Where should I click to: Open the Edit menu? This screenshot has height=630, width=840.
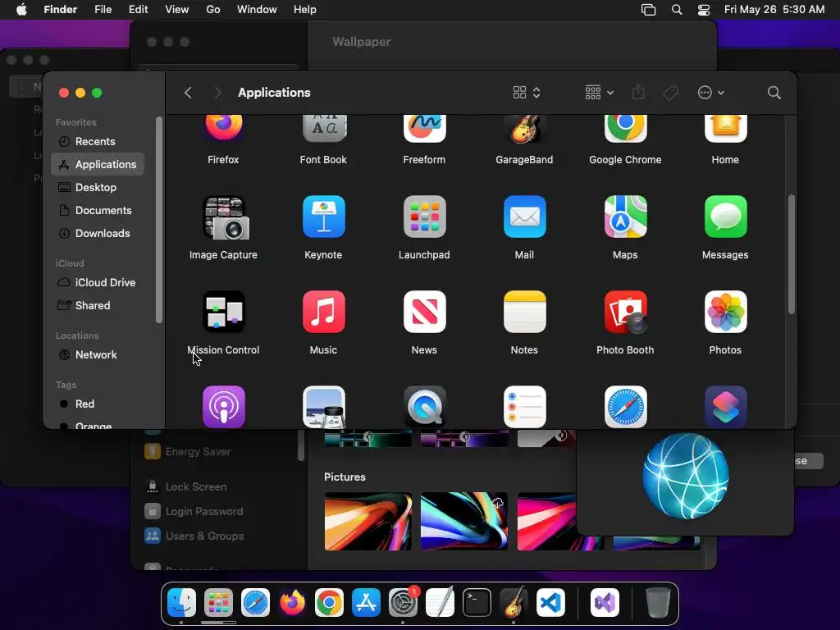138,10
